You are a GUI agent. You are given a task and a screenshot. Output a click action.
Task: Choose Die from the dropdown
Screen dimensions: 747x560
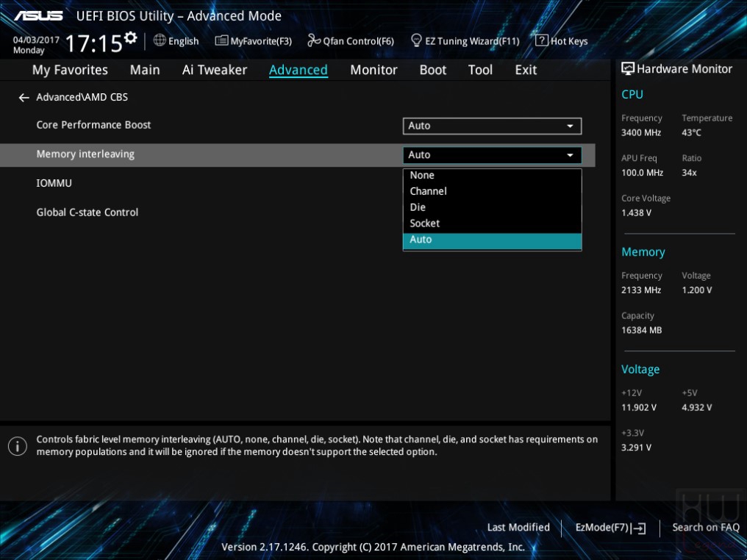(x=492, y=208)
